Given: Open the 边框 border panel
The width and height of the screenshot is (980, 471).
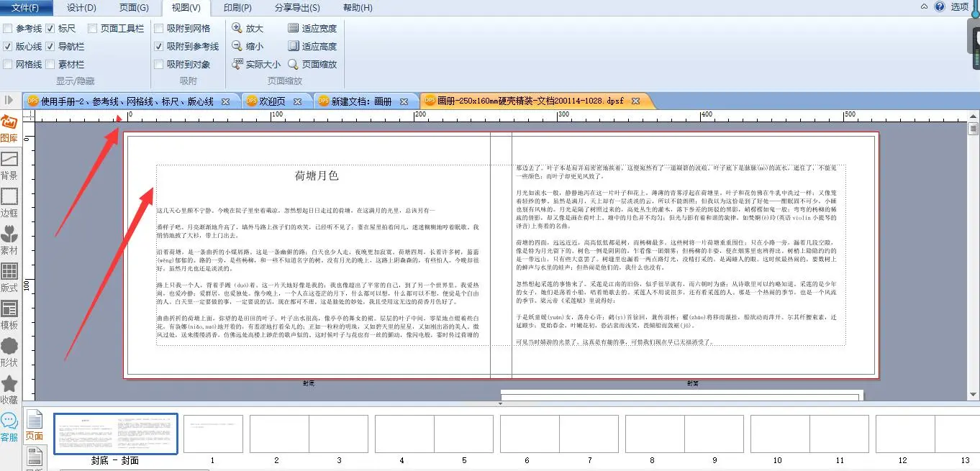Looking at the screenshot, I should click(x=9, y=202).
